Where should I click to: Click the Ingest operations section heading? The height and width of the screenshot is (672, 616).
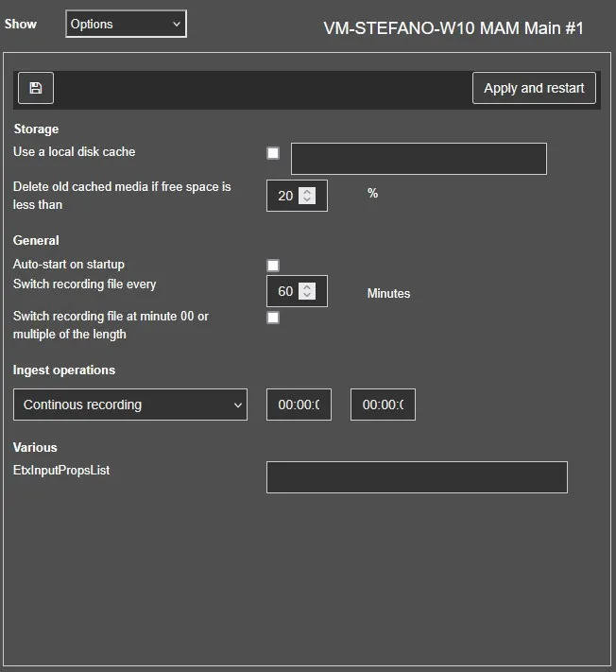(64, 370)
